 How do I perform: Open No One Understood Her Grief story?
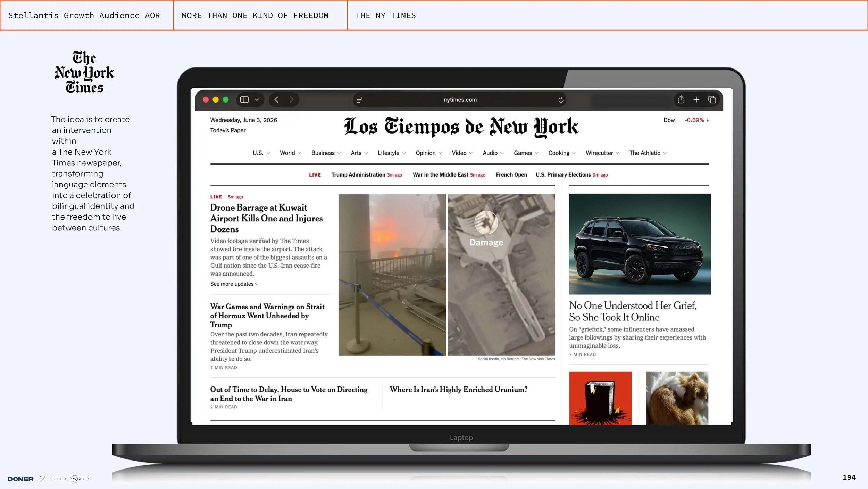633,311
